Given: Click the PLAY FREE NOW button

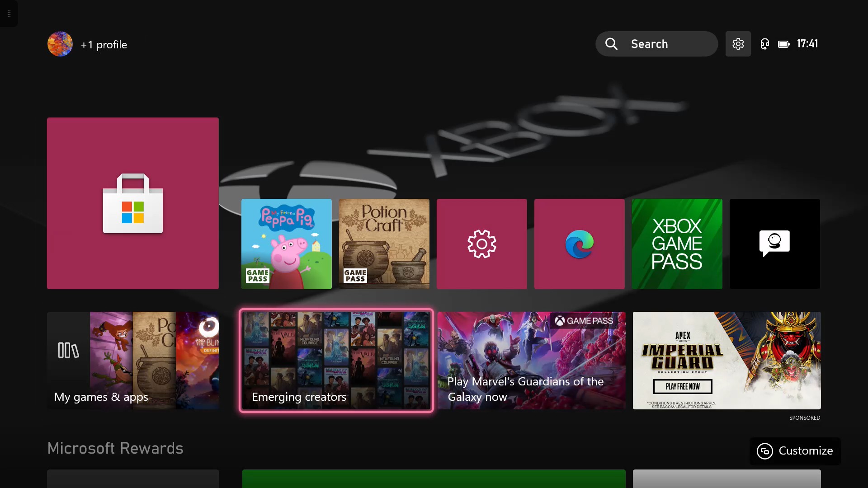Looking at the screenshot, I should pos(683,386).
